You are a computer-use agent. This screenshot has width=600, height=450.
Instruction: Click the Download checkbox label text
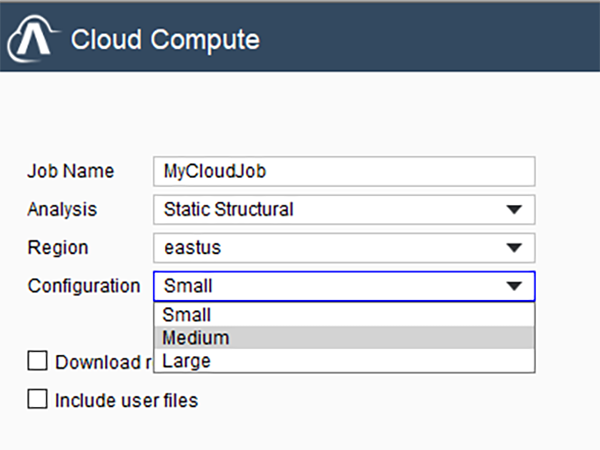click(100, 362)
